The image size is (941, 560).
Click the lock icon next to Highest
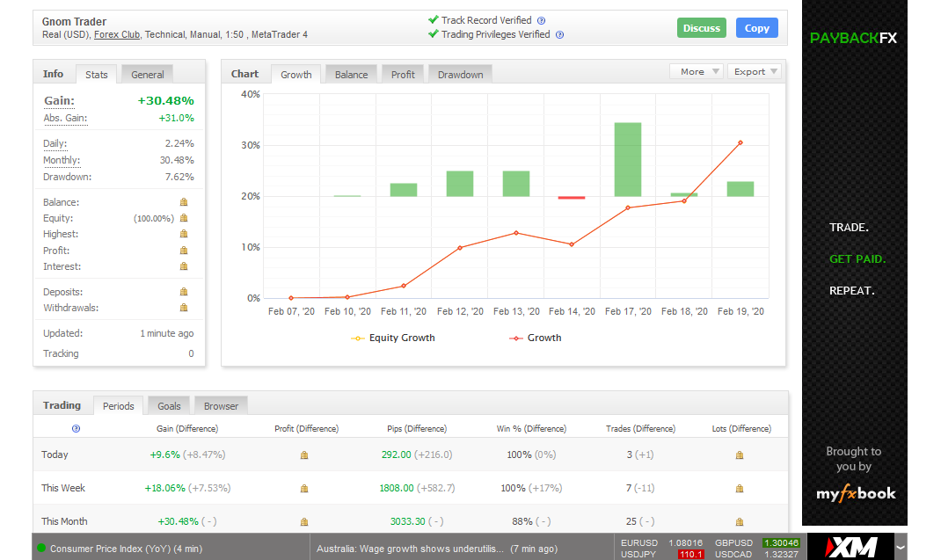point(184,234)
